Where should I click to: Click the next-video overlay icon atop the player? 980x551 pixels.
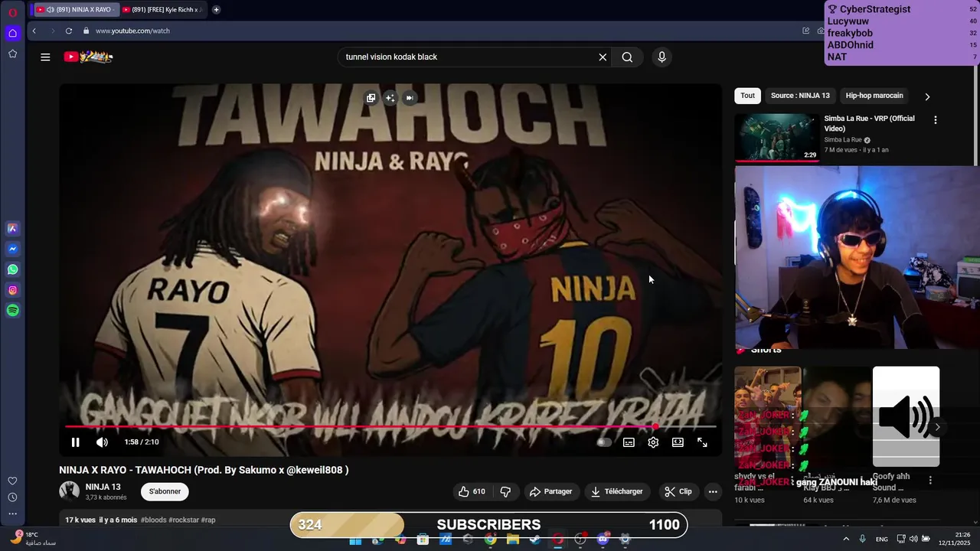(409, 98)
